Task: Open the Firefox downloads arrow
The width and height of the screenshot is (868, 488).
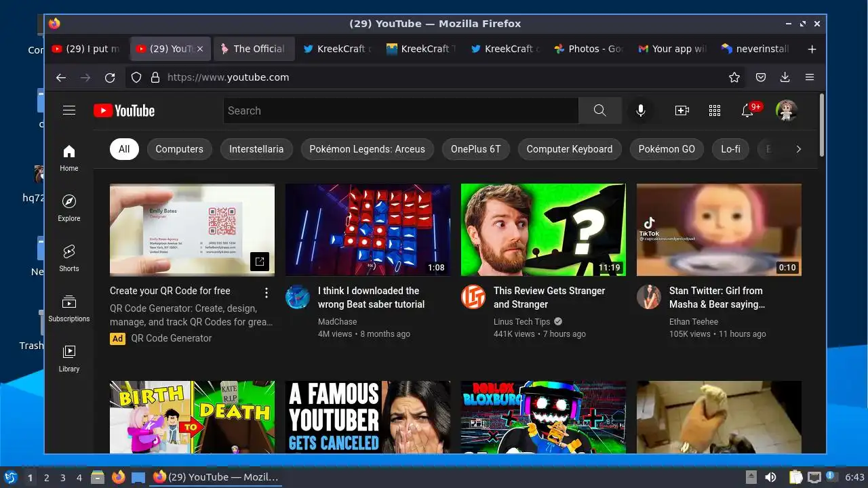Action: click(785, 77)
